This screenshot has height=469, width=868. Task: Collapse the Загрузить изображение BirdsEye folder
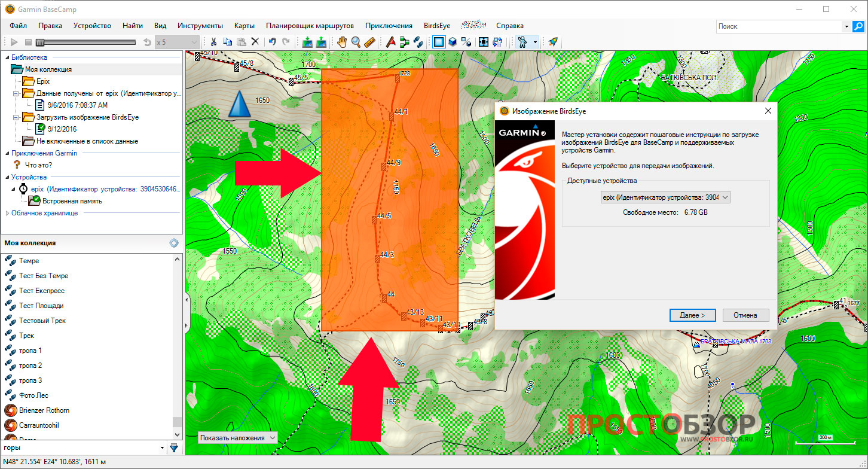click(x=16, y=117)
